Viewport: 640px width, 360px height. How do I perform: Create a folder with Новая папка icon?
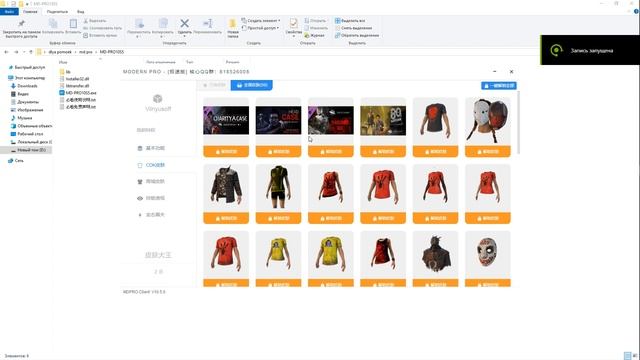(x=233, y=24)
